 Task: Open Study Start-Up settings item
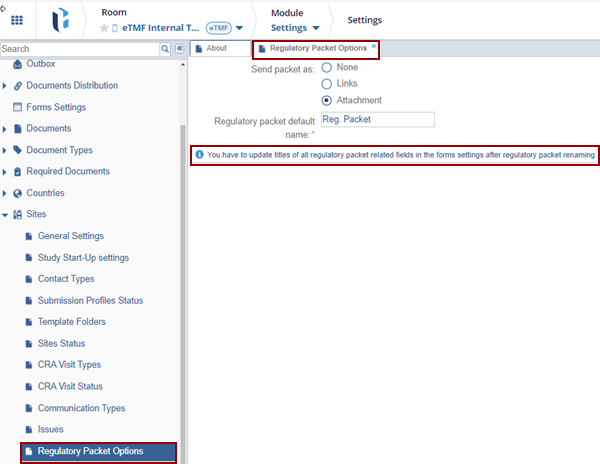(x=83, y=258)
